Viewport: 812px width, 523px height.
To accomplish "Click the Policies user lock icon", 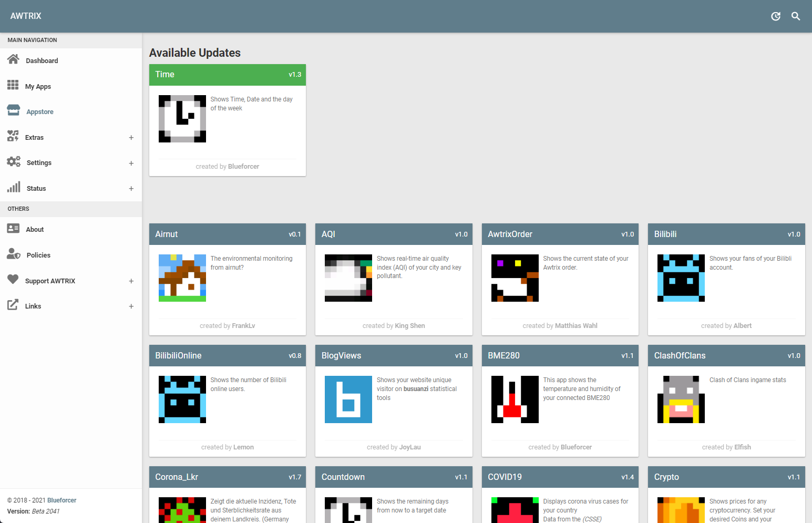I will tap(14, 254).
